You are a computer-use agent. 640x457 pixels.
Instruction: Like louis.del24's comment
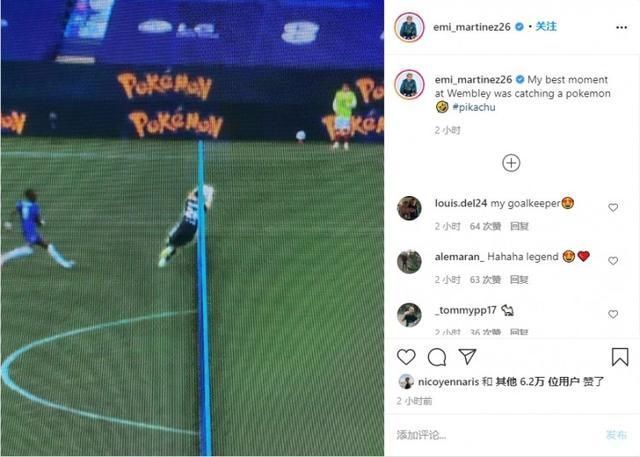pyautogui.click(x=613, y=207)
